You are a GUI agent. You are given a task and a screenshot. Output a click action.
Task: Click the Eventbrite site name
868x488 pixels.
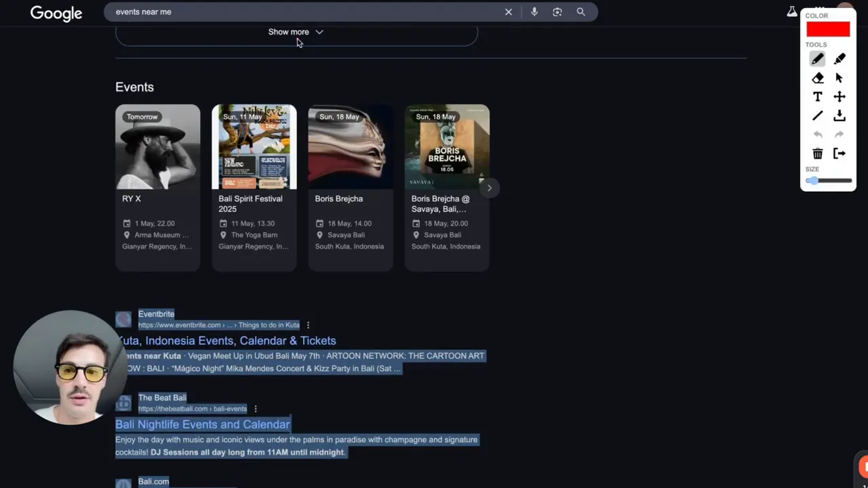coord(156,314)
